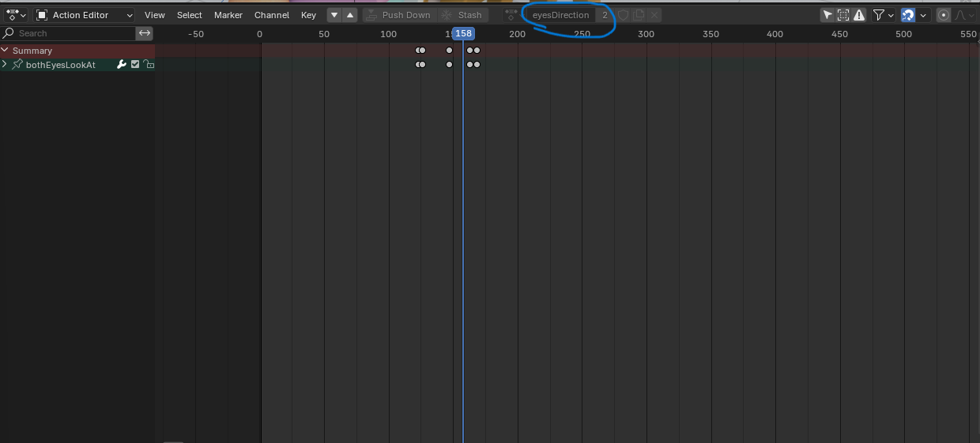Toggle proportional editing circle icon
980x443 pixels.
pyautogui.click(x=944, y=15)
